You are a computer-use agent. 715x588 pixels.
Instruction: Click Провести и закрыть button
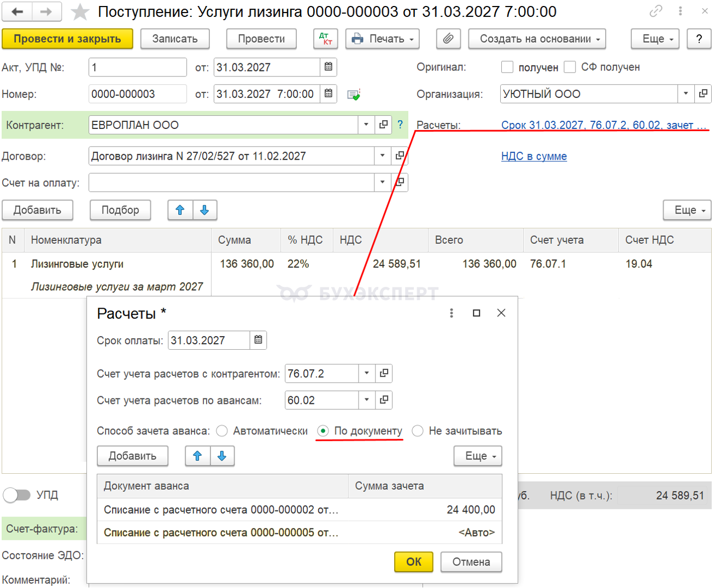(67, 39)
